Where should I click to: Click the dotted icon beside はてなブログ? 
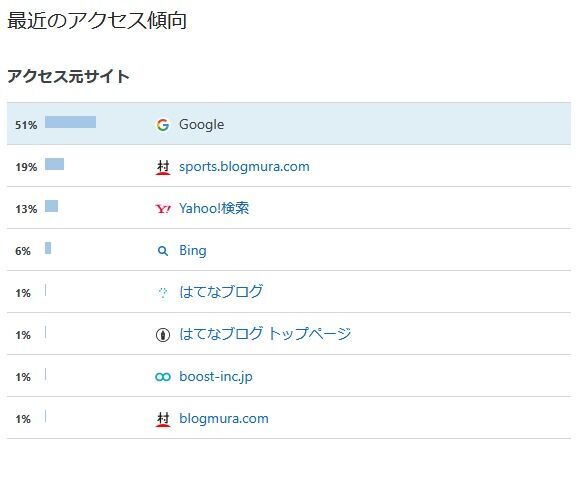(163, 293)
